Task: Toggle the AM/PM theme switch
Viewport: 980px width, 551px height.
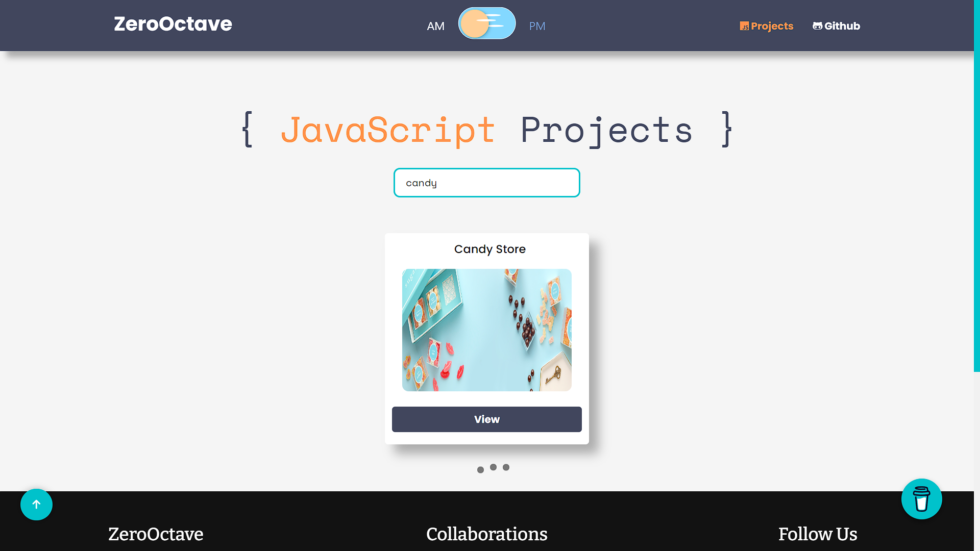Action: point(486,23)
